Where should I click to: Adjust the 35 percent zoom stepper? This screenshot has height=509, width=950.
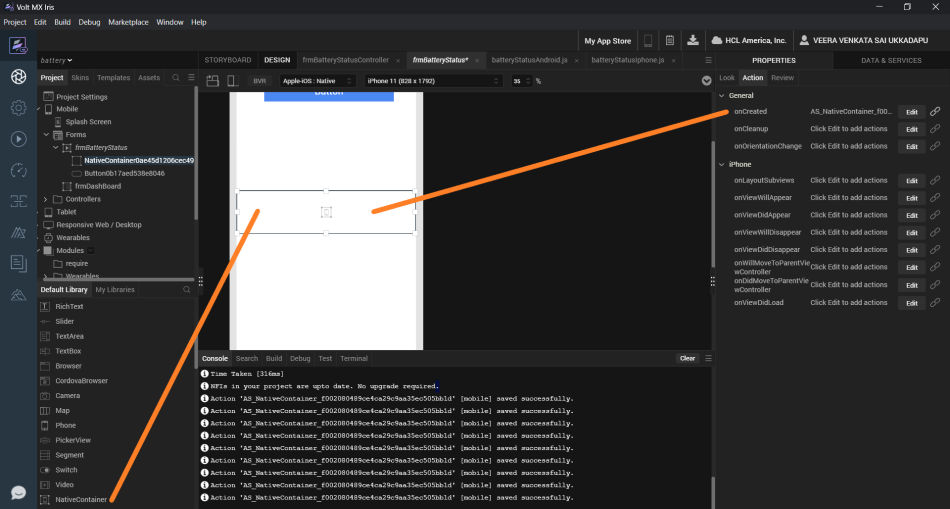(528, 81)
